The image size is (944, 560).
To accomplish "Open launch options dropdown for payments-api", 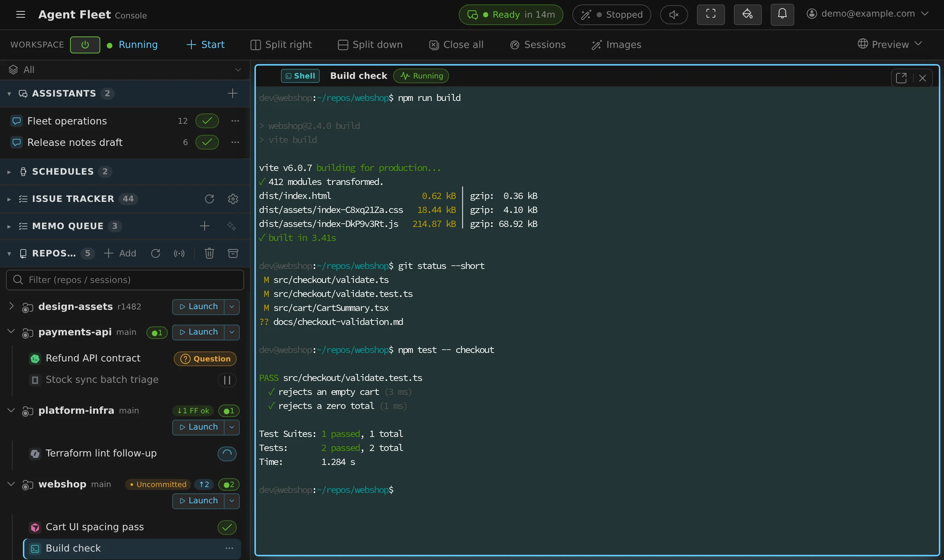I will tap(232, 332).
